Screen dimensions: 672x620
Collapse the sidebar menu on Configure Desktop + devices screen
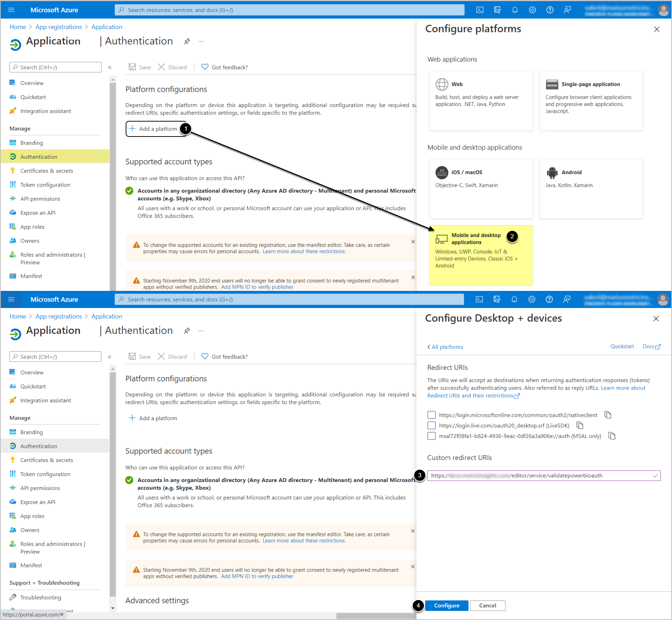(x=110, y=357)
